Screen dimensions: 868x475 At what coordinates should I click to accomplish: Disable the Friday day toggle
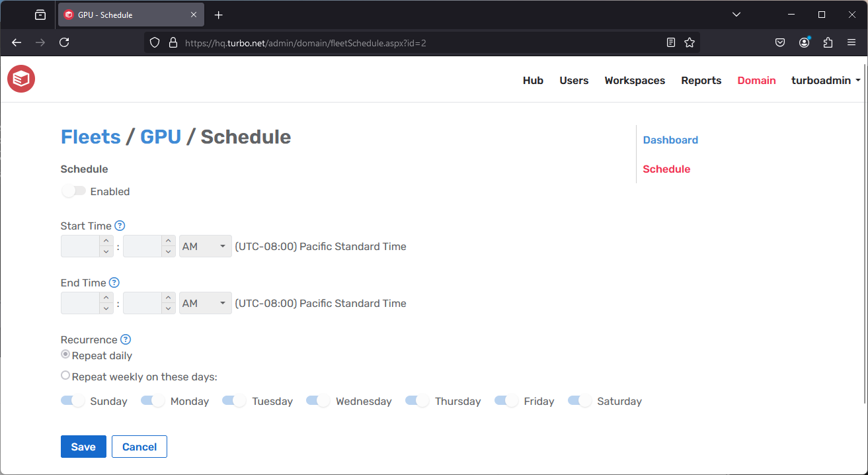click(x=506, y=400)
